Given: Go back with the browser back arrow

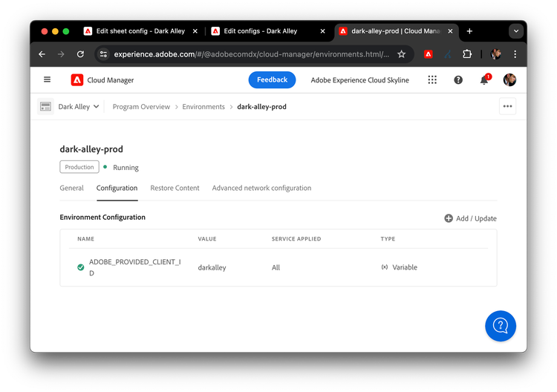Looking at the screenshot, I should click(x=42, y=54).
